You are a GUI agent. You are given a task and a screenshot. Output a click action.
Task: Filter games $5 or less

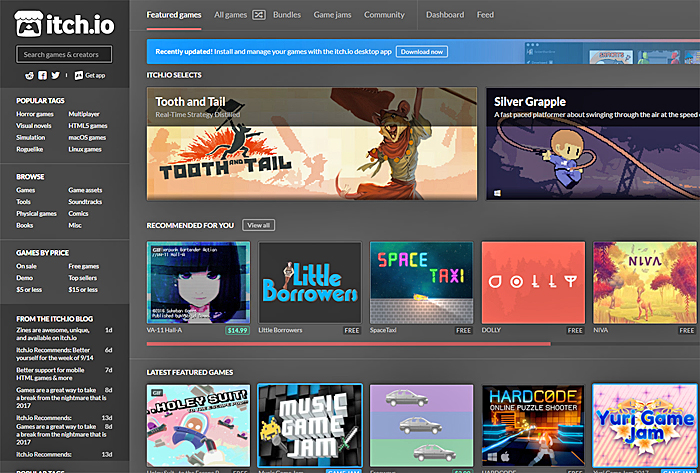pyautogui.click(x=29, y=290)
